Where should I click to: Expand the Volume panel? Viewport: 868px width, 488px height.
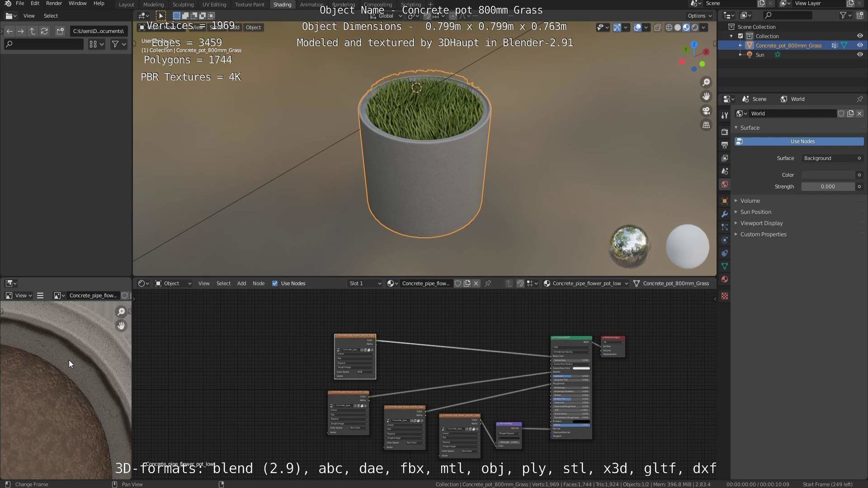[x=736, y=201]
